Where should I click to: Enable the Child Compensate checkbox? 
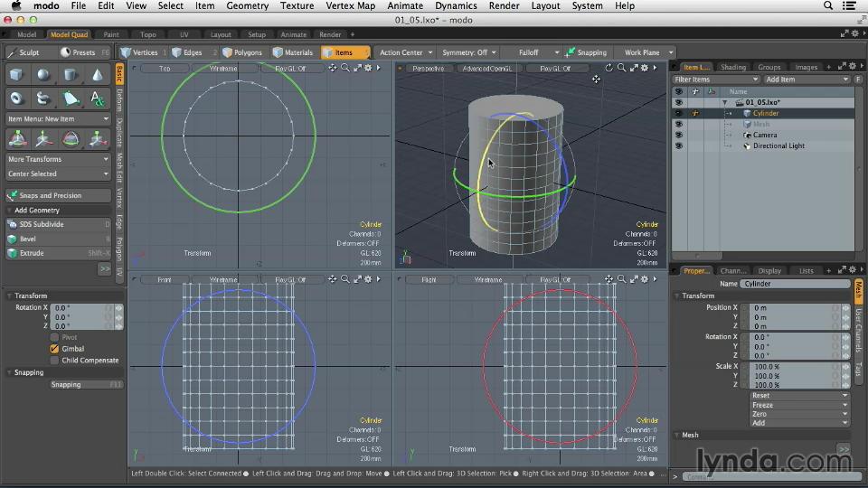[54, 360]
